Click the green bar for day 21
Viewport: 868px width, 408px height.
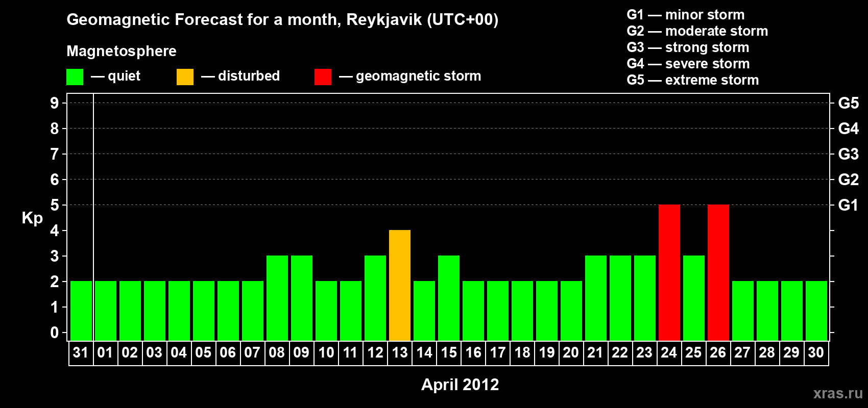pos(596,298)
